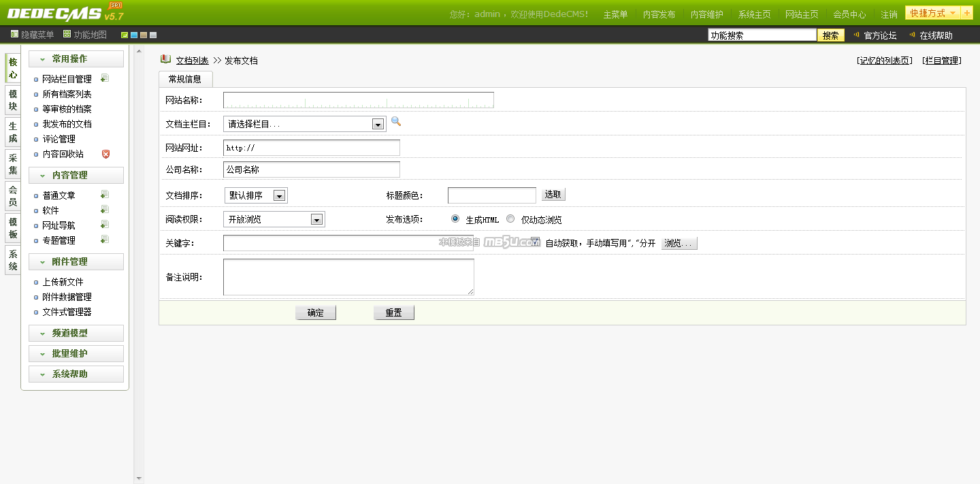Open 内容发布 in the top menu
980x484 pixels.
[659, 14]
